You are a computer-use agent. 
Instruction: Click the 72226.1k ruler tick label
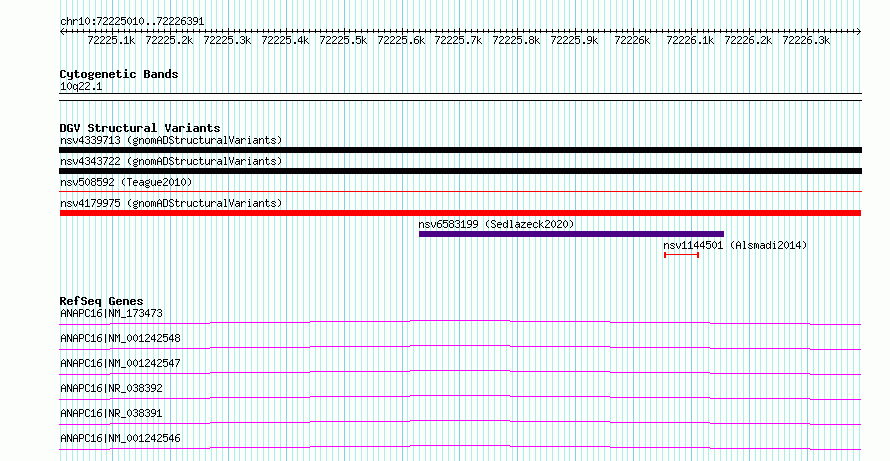click(690, 40)
